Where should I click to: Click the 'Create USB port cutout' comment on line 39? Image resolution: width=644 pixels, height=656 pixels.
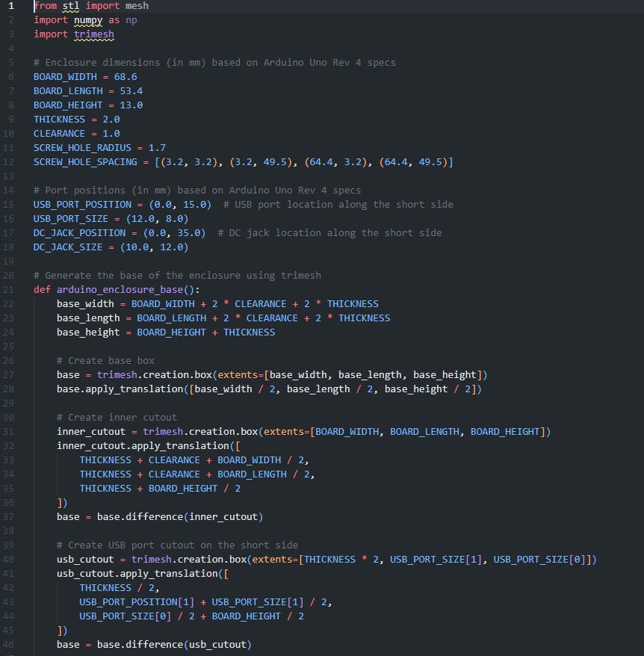(x=177, y=545)
